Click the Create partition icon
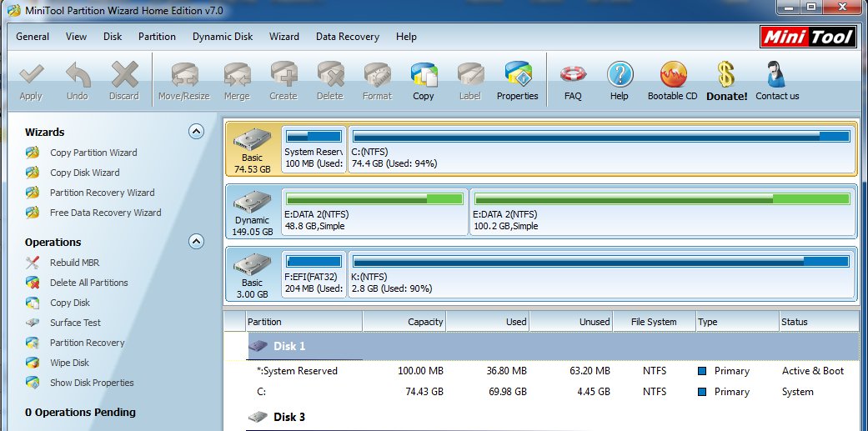The width and height of the screenshot is (868, 431). coord(283,75)
